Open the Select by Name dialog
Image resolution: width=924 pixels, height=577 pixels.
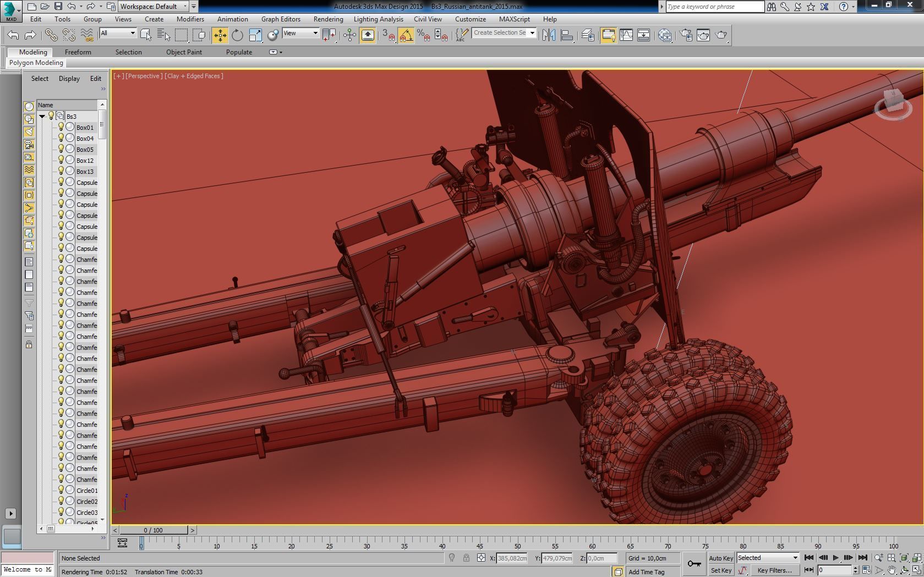pyautogui.click(x=163, y=35)
